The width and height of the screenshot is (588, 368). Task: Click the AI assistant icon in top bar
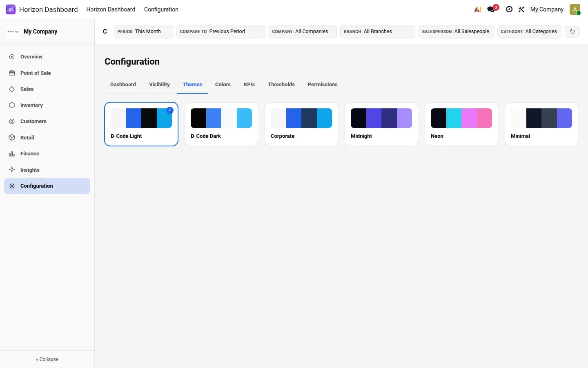click(477, 9)
